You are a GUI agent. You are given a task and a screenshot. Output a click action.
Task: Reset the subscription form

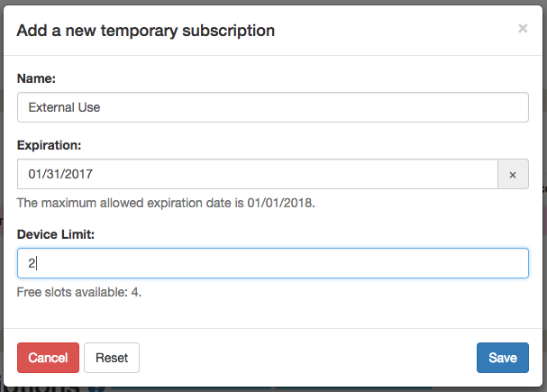pos(112,358)
